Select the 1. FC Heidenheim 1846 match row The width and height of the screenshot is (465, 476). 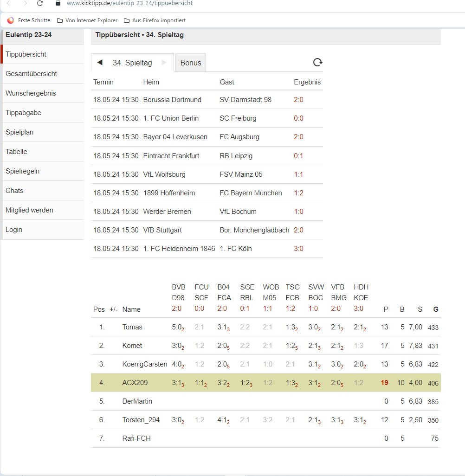tap(207, 248)
